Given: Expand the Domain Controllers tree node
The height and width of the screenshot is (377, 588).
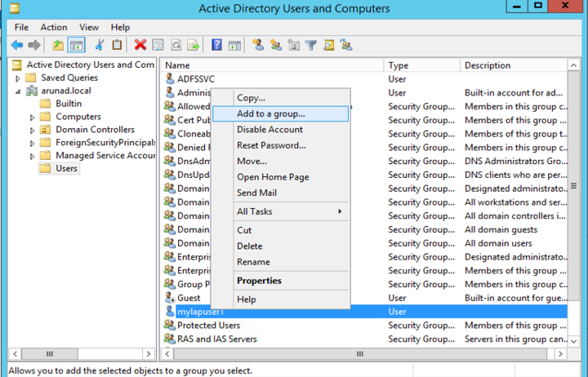Looking at the screenshot, I should [32, 130].
